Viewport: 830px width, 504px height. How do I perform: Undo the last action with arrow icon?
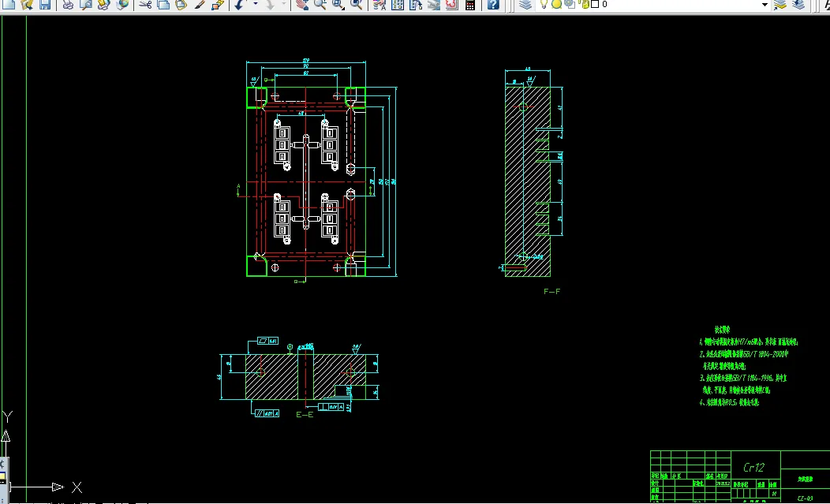[x=240, y=5]
